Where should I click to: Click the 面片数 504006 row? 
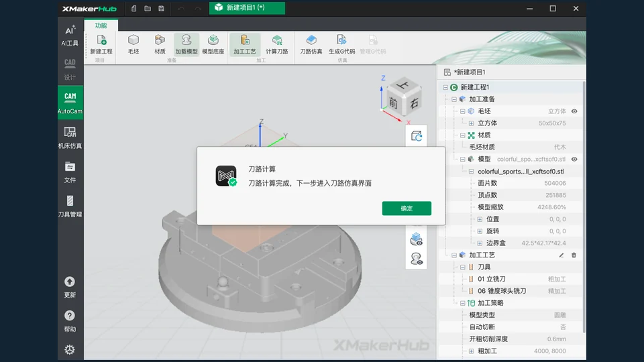(511, 183)
